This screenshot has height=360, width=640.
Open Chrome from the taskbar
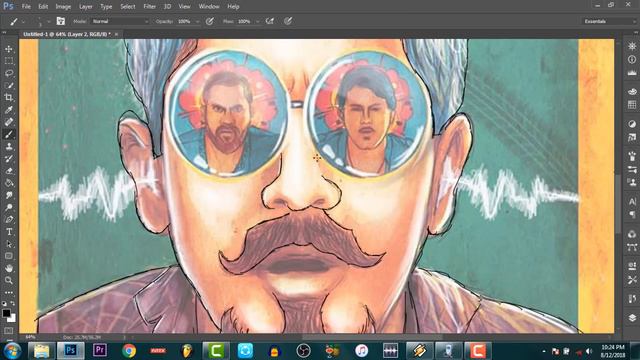(x=129, y=351)
